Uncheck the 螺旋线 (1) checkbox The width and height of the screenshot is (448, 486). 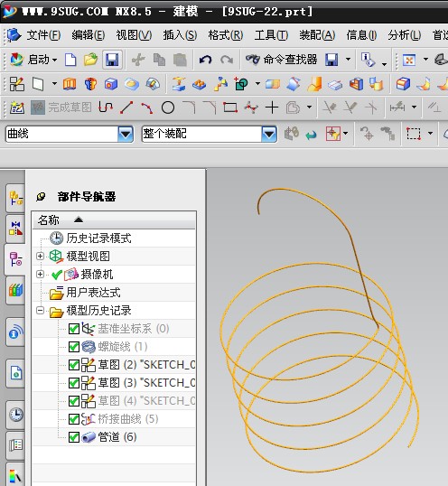(x=74, y=347)
